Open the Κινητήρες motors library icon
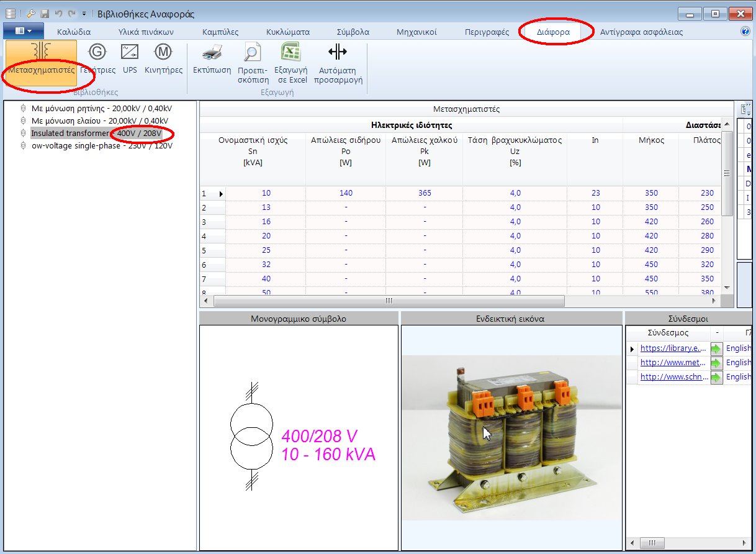 [x=163, y=59]
